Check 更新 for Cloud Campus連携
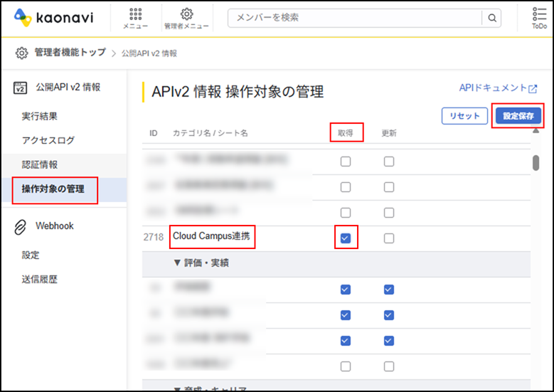Screen dimensions: 554x392 pyautogui.click(x=389, y=238)
